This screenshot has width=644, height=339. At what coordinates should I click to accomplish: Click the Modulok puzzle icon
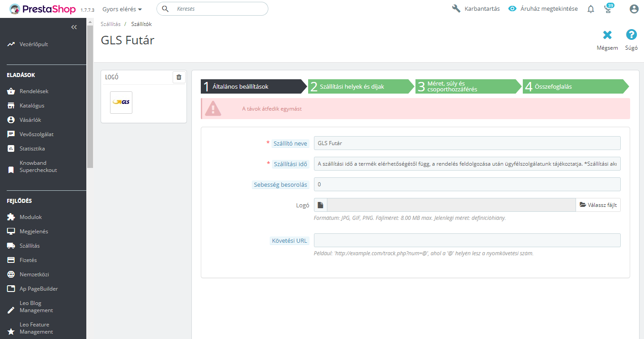tap(11, 217)
